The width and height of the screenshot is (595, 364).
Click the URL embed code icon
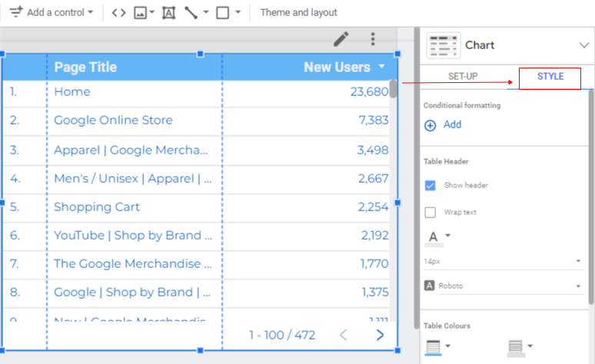(x=119, y=13)
